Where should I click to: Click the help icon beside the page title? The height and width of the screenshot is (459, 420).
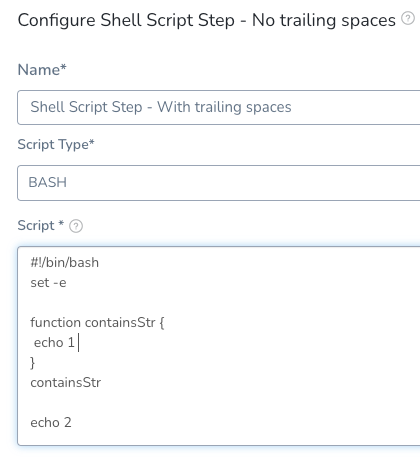[x=408, y=18]
